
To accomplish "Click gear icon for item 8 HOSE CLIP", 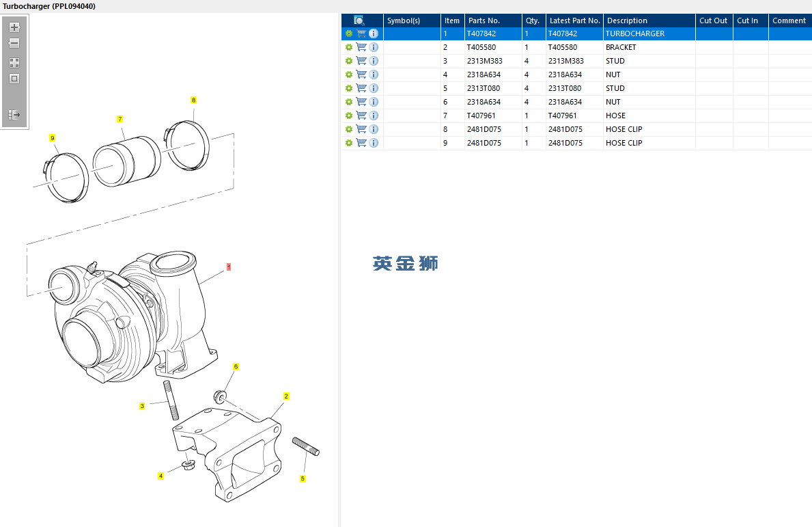I will pos(349,129).
